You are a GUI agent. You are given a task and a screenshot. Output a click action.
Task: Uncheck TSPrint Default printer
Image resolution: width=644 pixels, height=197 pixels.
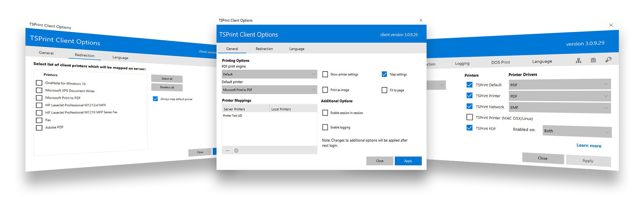click(469, 85)
